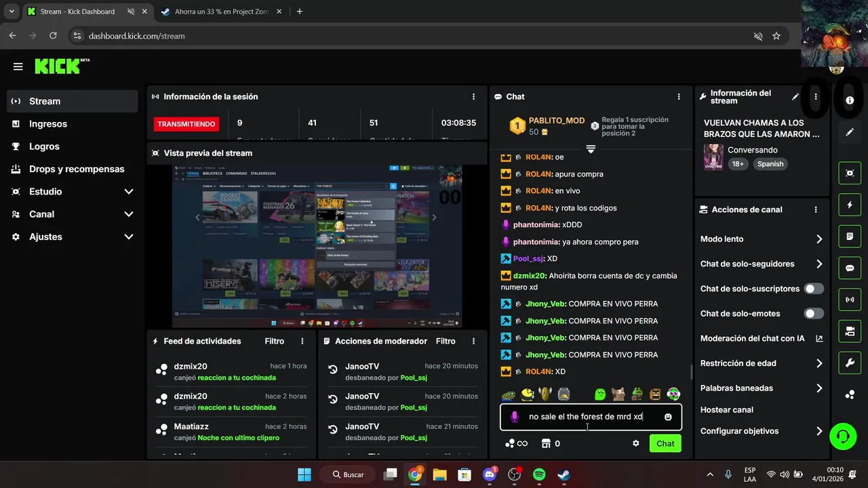This screenshot has height=488, width=868.
Task: Open the chat moderation with AI external link
Action: point(819,338)
